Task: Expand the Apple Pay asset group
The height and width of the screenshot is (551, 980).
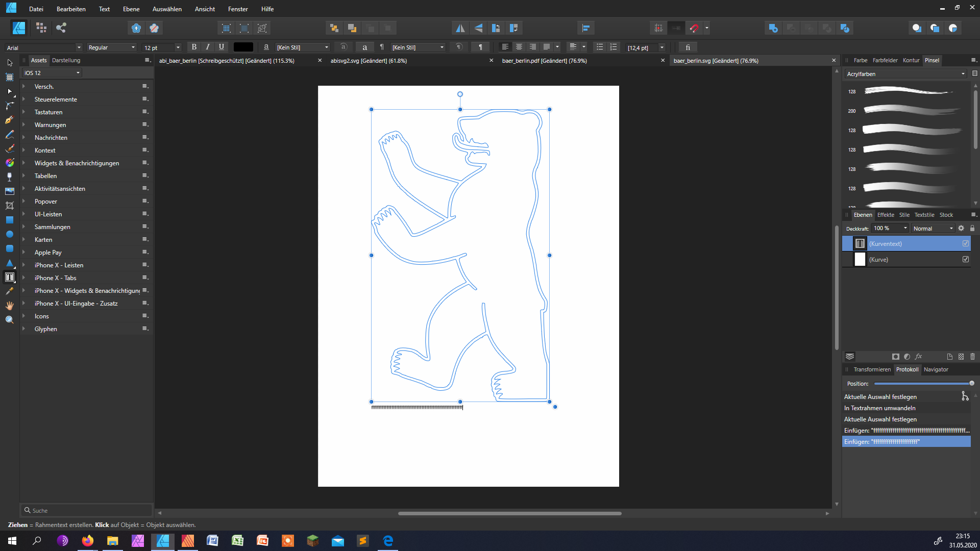Action: [23, 252]
